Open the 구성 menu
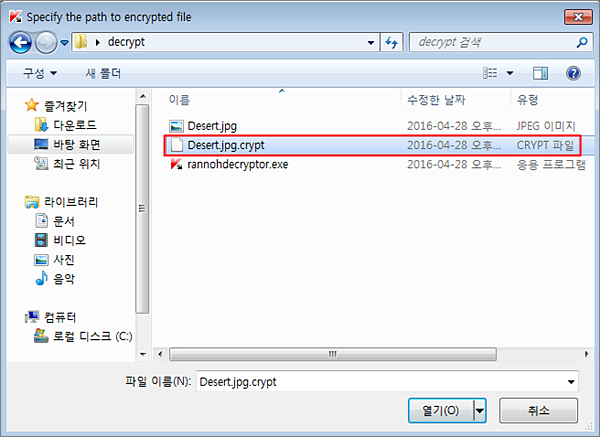Viewport: 600px width, 437px height. tap(39, 73)
